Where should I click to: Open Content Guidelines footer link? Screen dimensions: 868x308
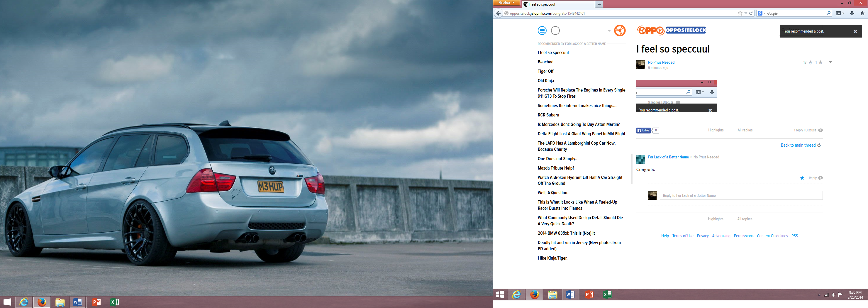772,236
